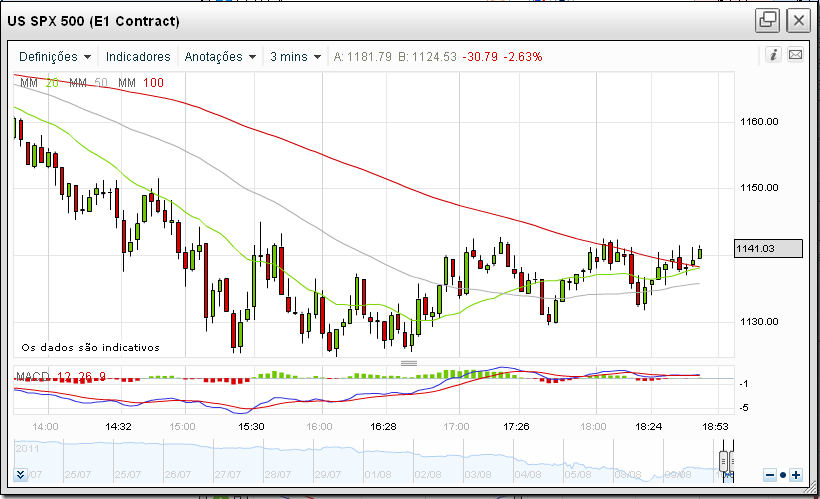Zoom out with the minus icon

tap(770, 475)
